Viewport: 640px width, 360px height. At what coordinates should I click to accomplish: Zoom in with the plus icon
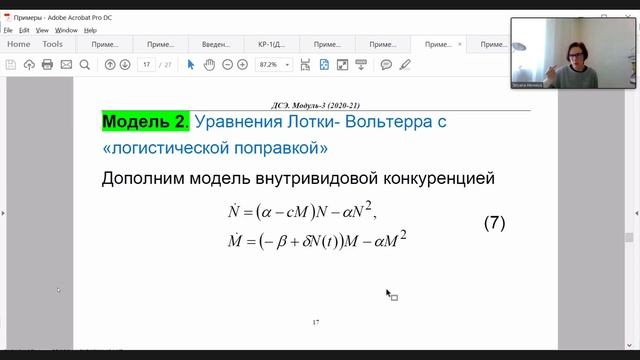(242, 64)
